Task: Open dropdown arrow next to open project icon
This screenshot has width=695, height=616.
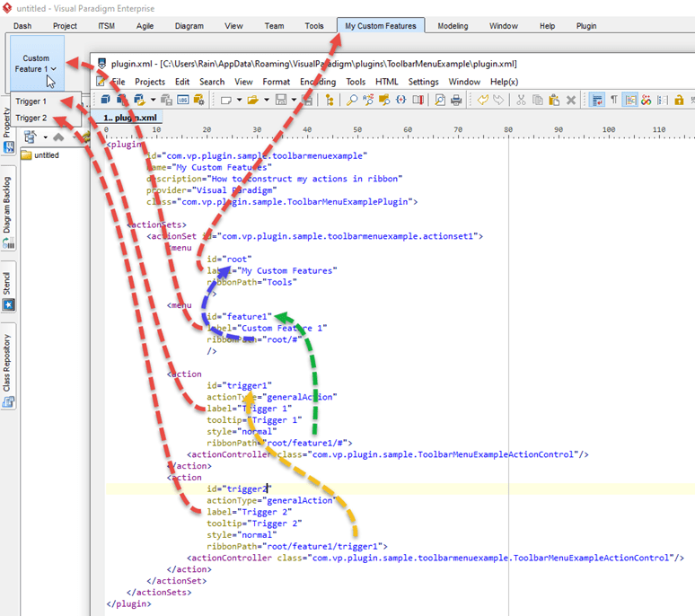Action: (153, 100)
